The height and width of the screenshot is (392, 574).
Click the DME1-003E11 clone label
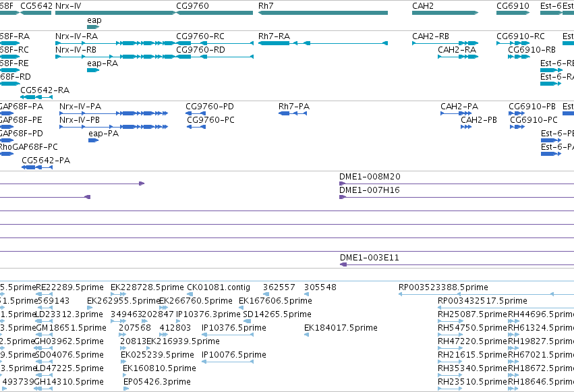pos(370,257)
